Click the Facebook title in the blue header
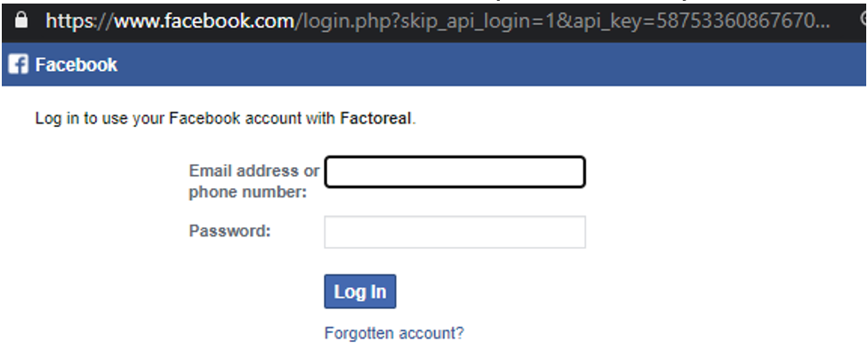 (x=76, y=65)
